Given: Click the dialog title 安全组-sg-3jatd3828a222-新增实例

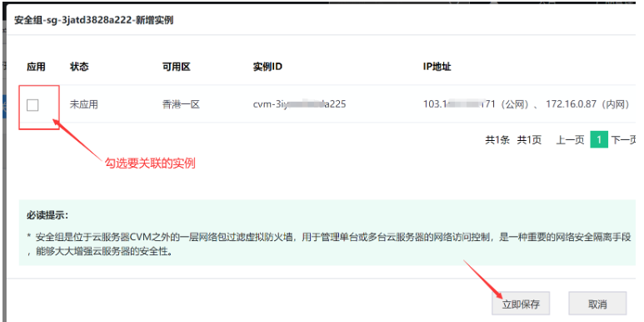Looking at the screenshot, I should point(93,20).
